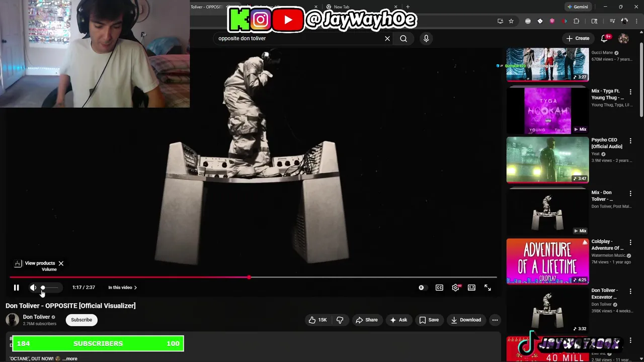Click install app icon in address bar
This screenshot has width=644, height=362.
tap(500, 21)
